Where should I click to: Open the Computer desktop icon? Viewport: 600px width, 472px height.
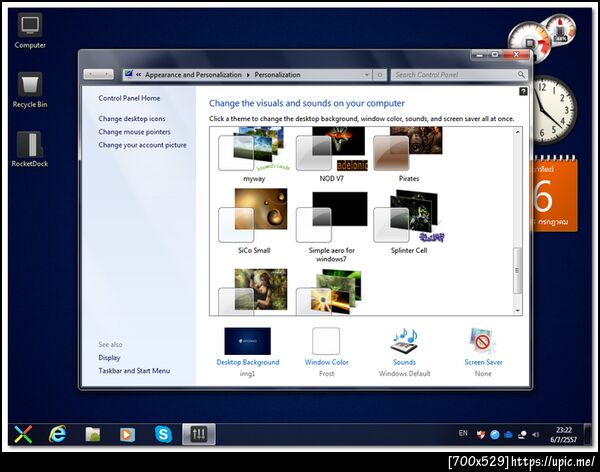coord(30,31)
